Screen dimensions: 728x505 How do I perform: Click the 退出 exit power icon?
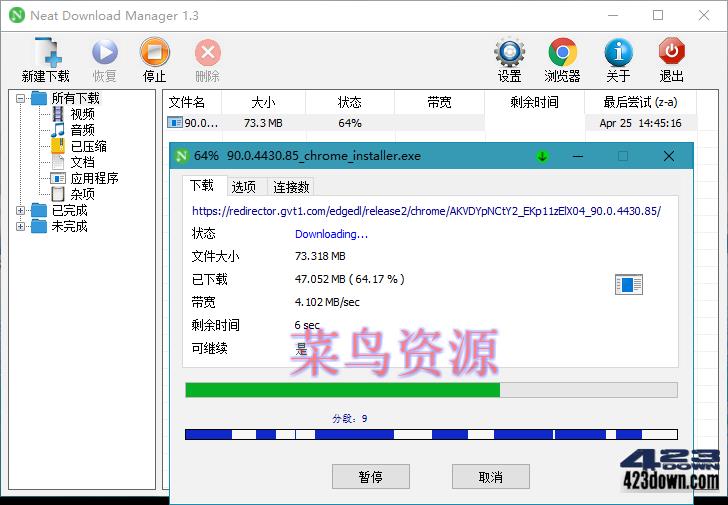click(671, 51)
